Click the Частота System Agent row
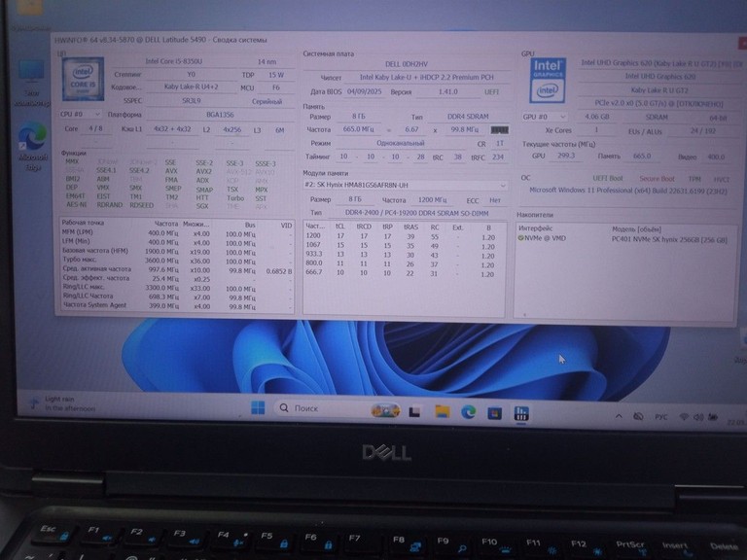The image size is (747, 560). click(x=177, y=305)
